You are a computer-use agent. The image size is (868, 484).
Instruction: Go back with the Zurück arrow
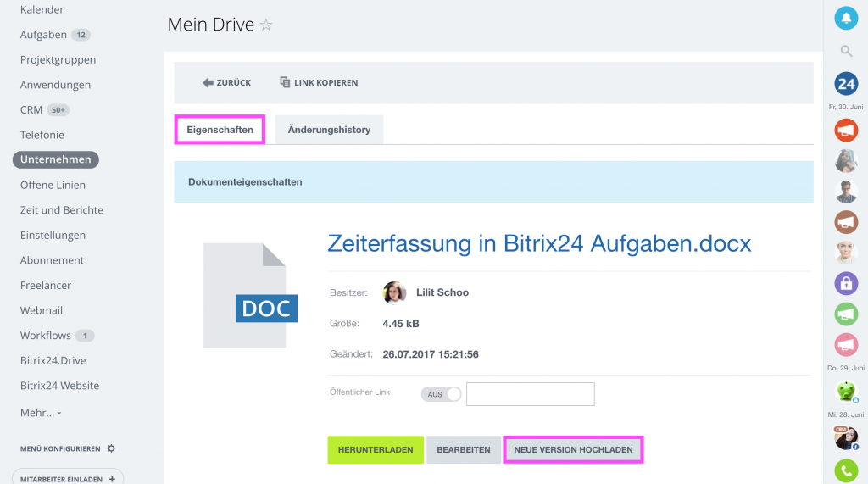pyautogui.click(x=226, y=82)
